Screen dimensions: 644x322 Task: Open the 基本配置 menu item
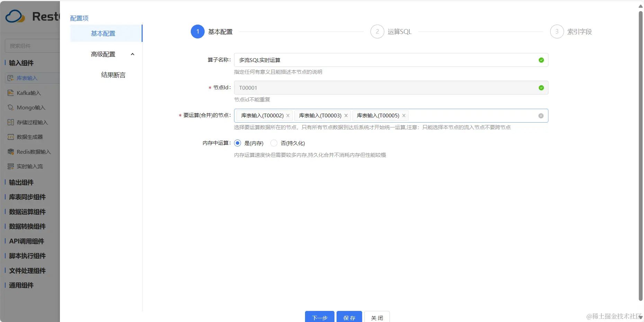coord(106,33)
